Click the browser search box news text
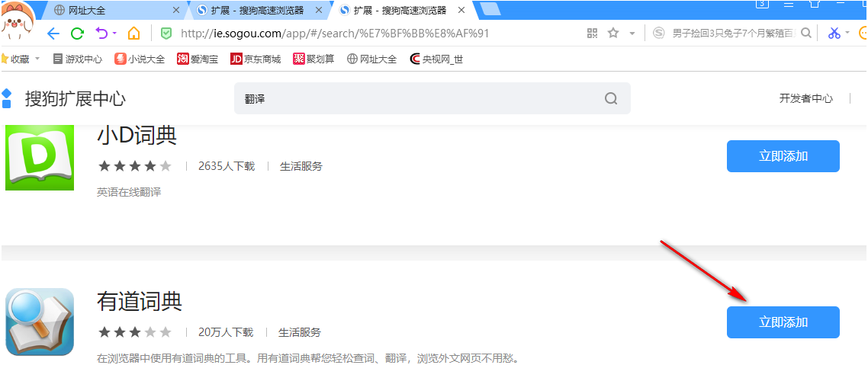The height and width of the screenshot is (365, 868). click(735, 34)
